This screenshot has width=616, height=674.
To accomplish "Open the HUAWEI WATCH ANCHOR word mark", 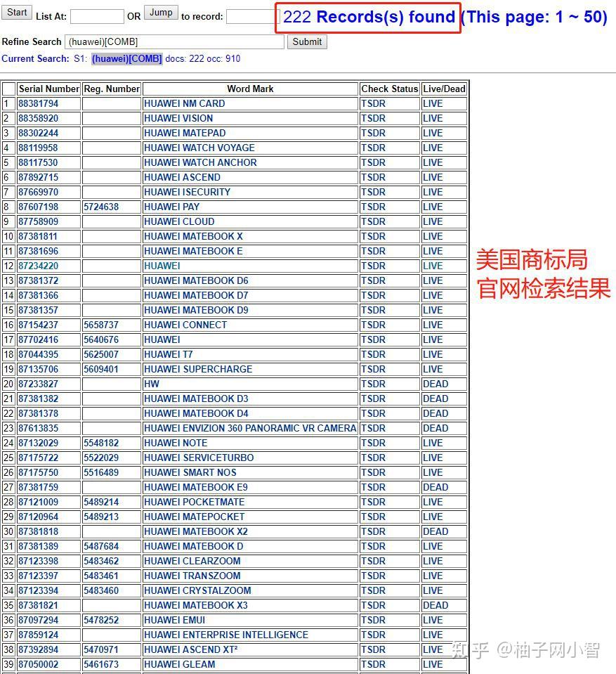I will coord(200,162).
